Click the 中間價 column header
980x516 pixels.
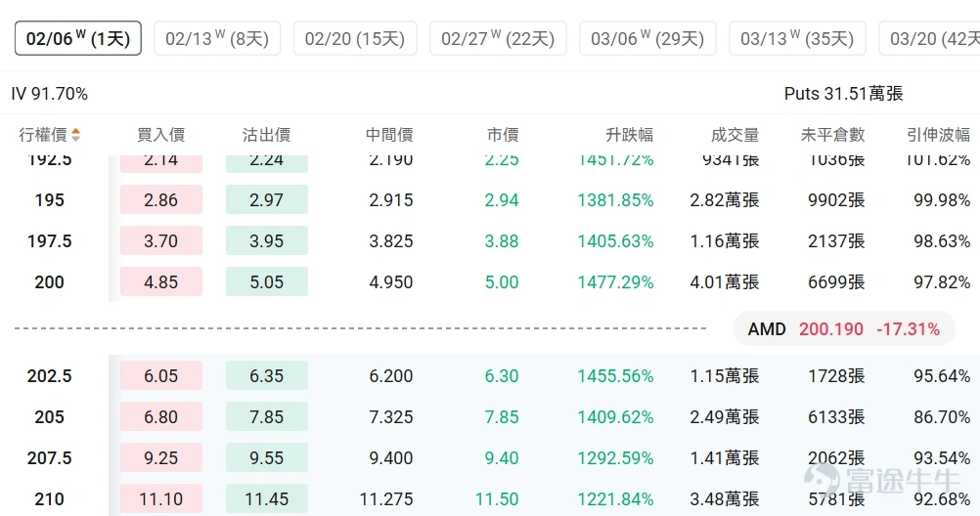tap(389, 134)
